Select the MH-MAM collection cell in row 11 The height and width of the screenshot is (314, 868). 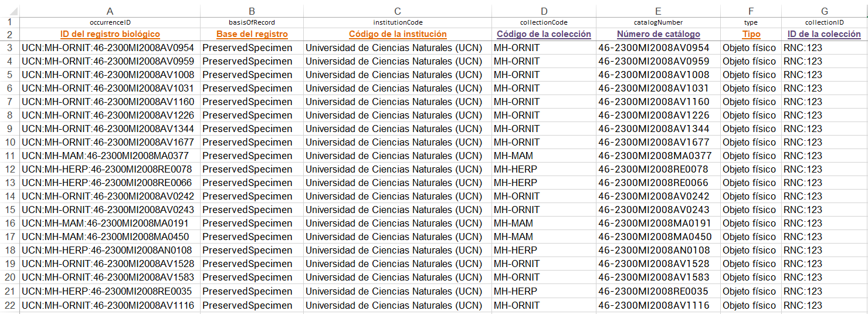pos(544,156)
